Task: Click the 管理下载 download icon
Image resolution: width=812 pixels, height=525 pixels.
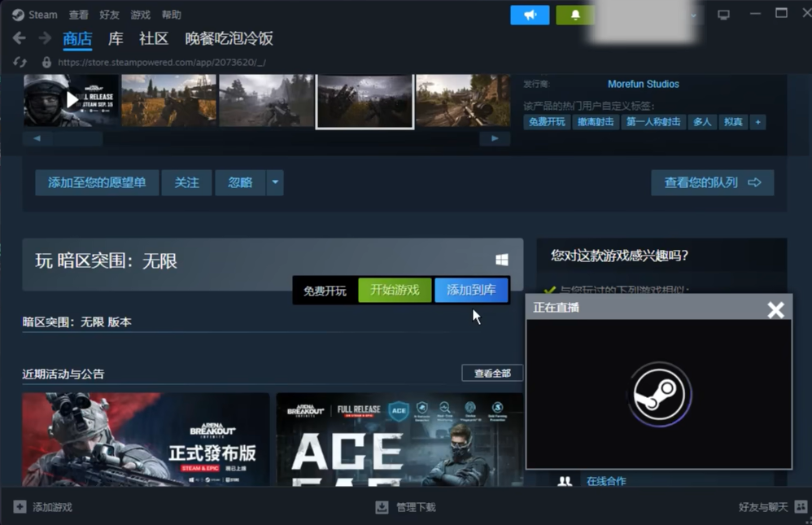Action: pos(382,507)
